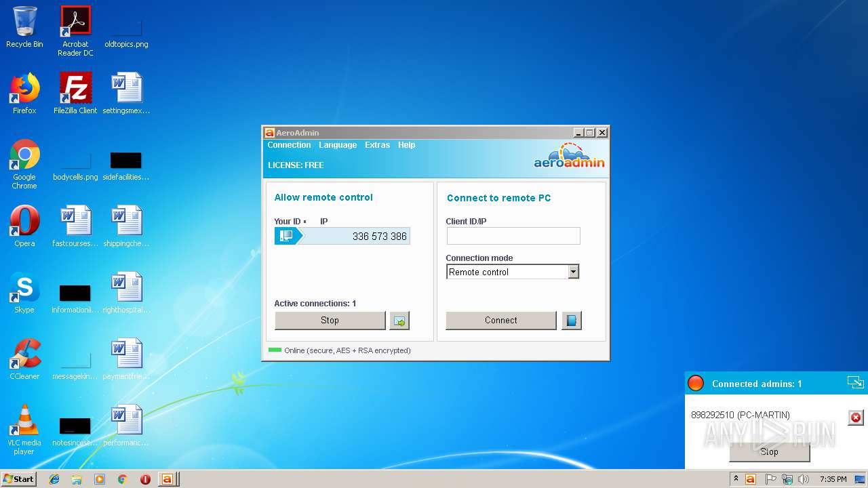Click the AeroAdmin taskbar button

pos(167,479)
